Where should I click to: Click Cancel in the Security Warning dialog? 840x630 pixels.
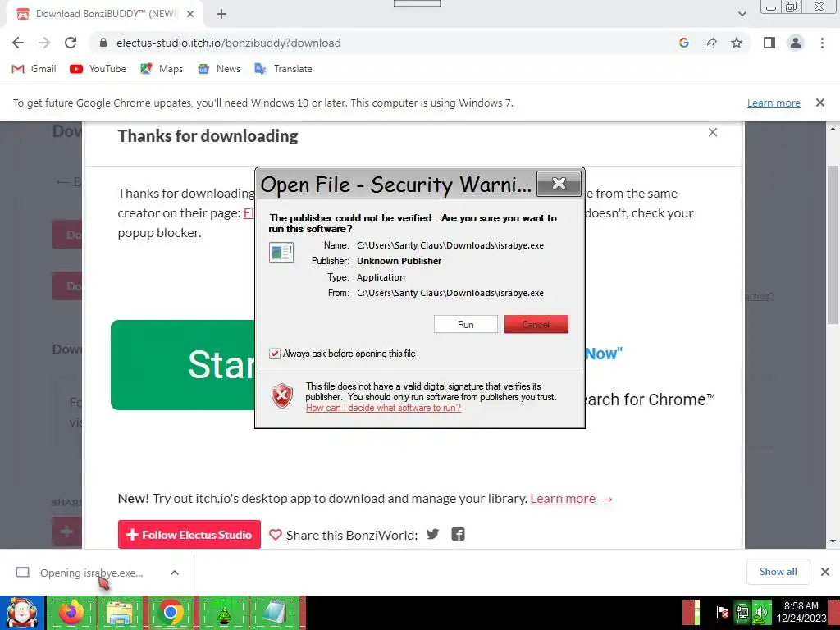[536, 324]
